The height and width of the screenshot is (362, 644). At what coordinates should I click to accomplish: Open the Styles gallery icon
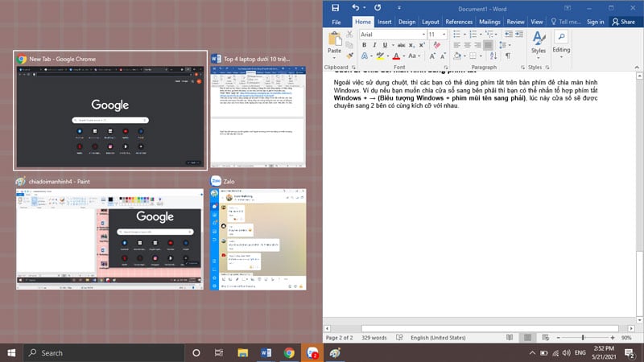coord(538,40)
